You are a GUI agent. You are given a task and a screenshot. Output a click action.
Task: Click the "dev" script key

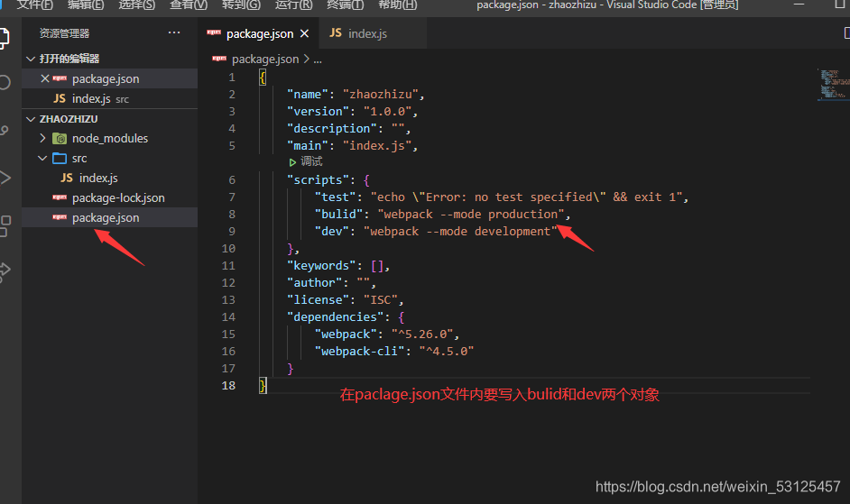pyautogui.click(x=332, y=232)
